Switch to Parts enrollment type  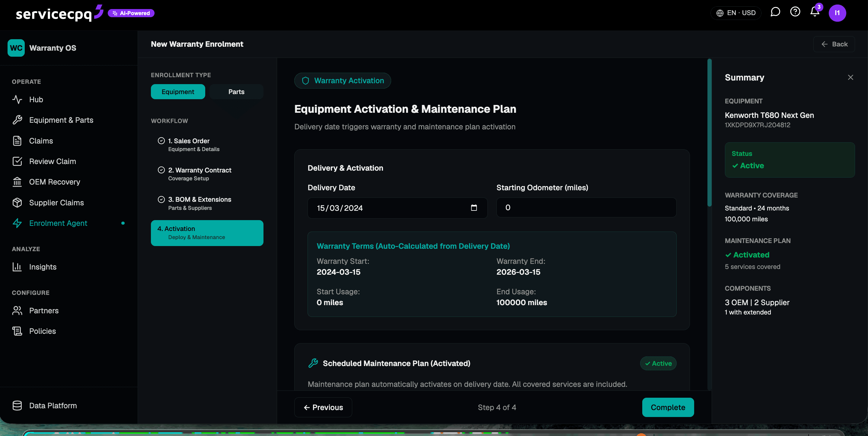coord(236,92)
